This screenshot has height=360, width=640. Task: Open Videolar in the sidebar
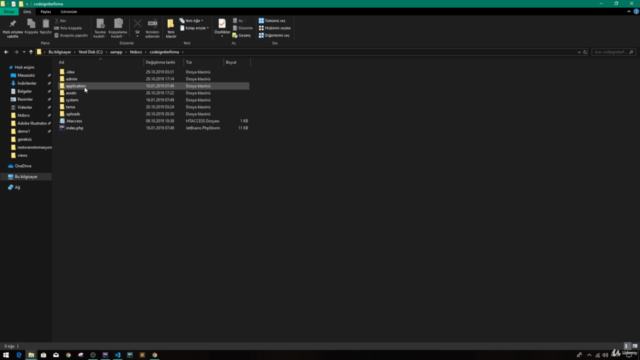point(24,107)
